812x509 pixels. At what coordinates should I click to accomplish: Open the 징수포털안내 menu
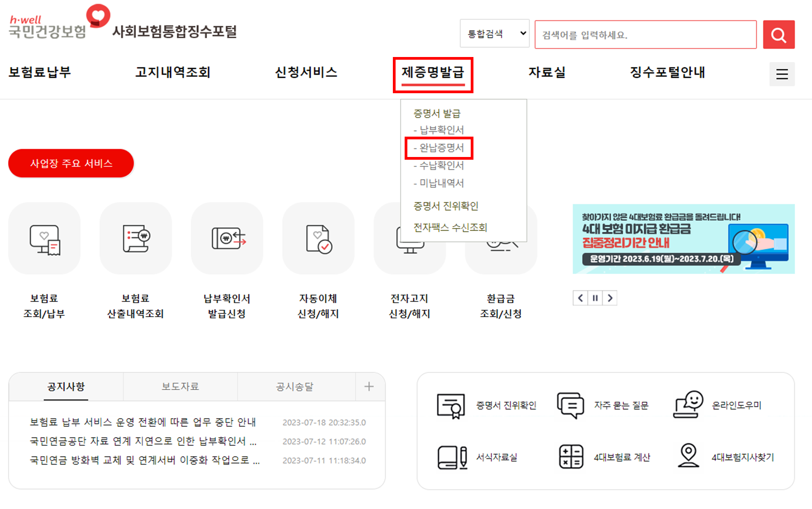[x=668, y=72]
